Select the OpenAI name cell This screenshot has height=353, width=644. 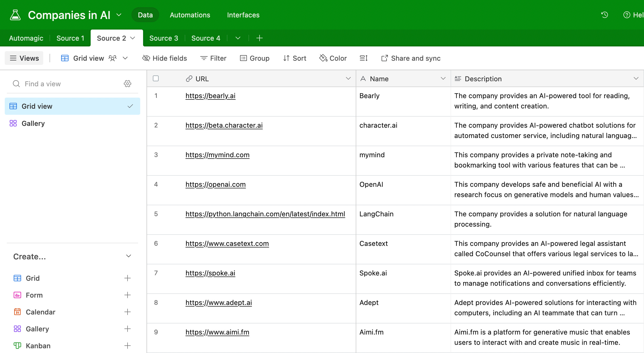403,190
